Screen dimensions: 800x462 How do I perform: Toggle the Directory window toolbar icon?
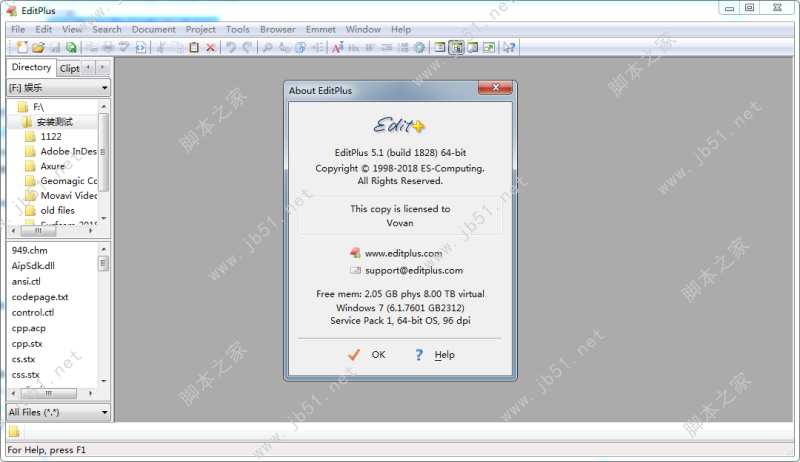[x=457, y=47]
